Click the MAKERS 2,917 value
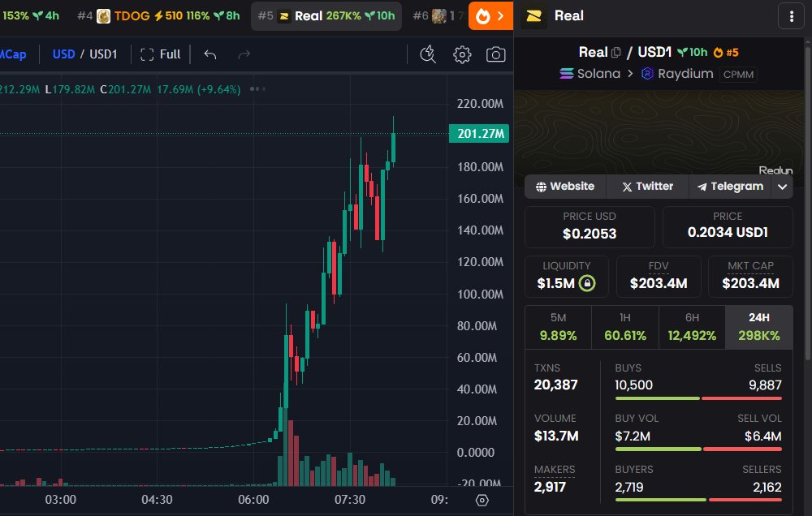 [550, 487]
